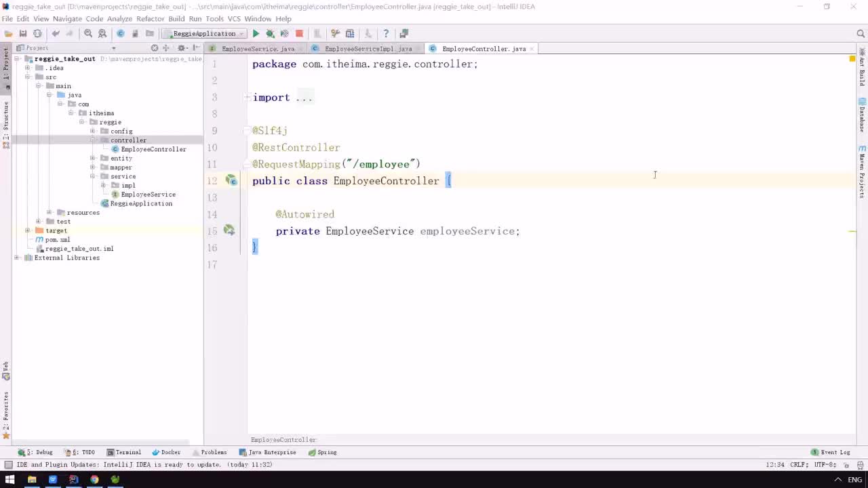This screenshot has height=488, width=868.
Task: Open the Database side panel
Action: [862, 115]
